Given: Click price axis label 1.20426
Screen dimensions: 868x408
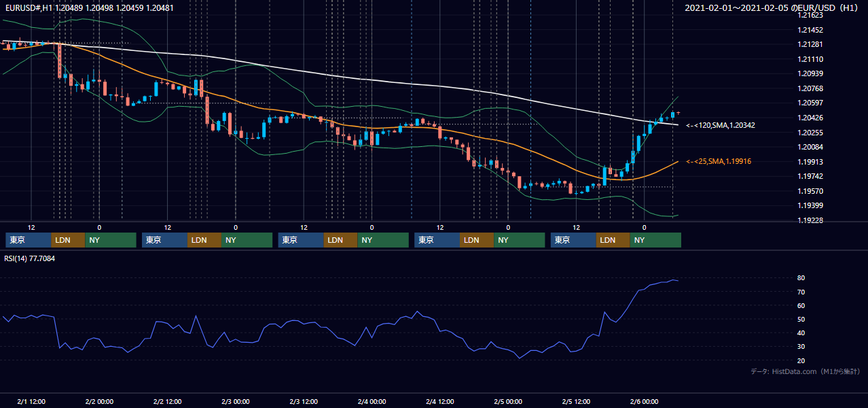Looking at the screenshot, I should 810,118.
